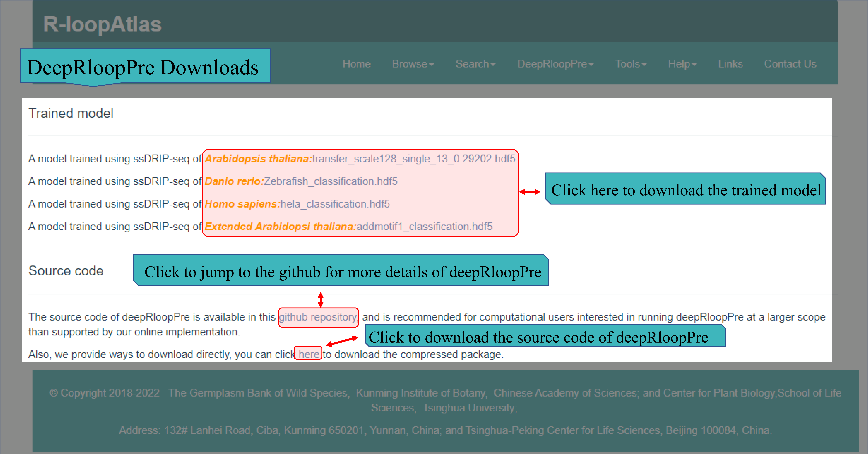868x454 pixels.
Task: Expand the Browse dropdown menu
Action: (x=413, y=64)
